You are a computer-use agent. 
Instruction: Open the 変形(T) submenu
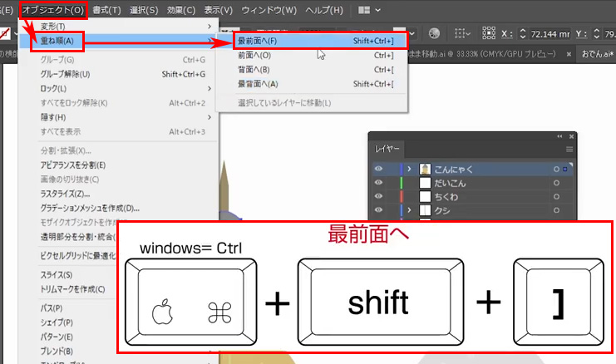[x=118, y=27]
